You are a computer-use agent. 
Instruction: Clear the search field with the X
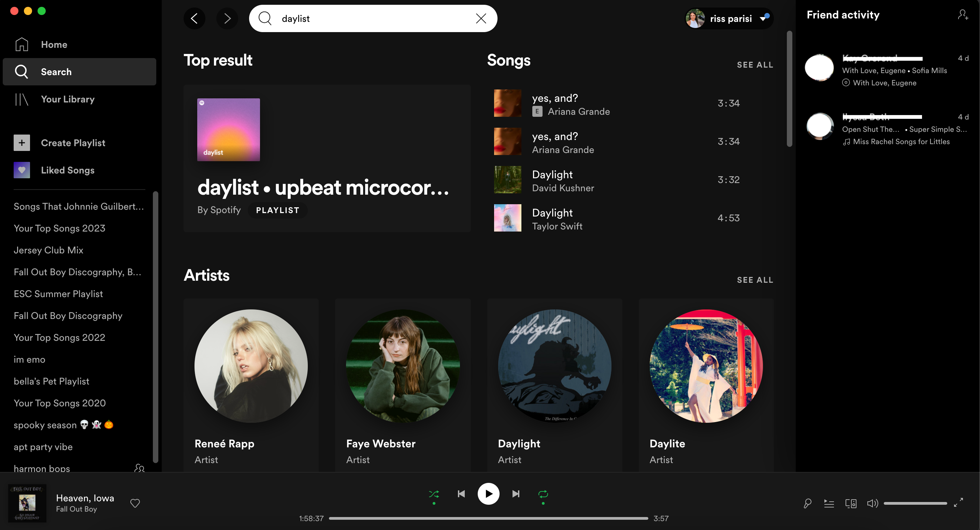click(x=481, y=18)
